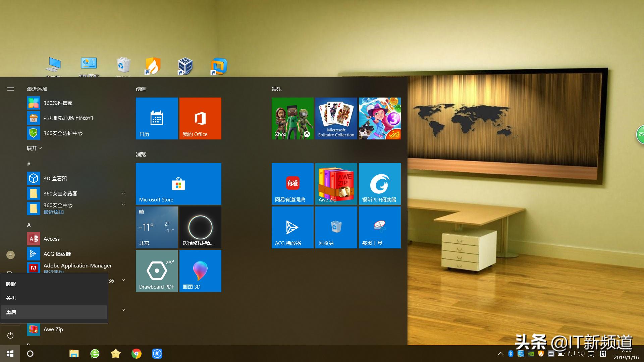The width and height of the screenshot is (644, 362).
Task: Toggle the hamburger menu at the top of the Start menu
Action: [x=10, y=89]
